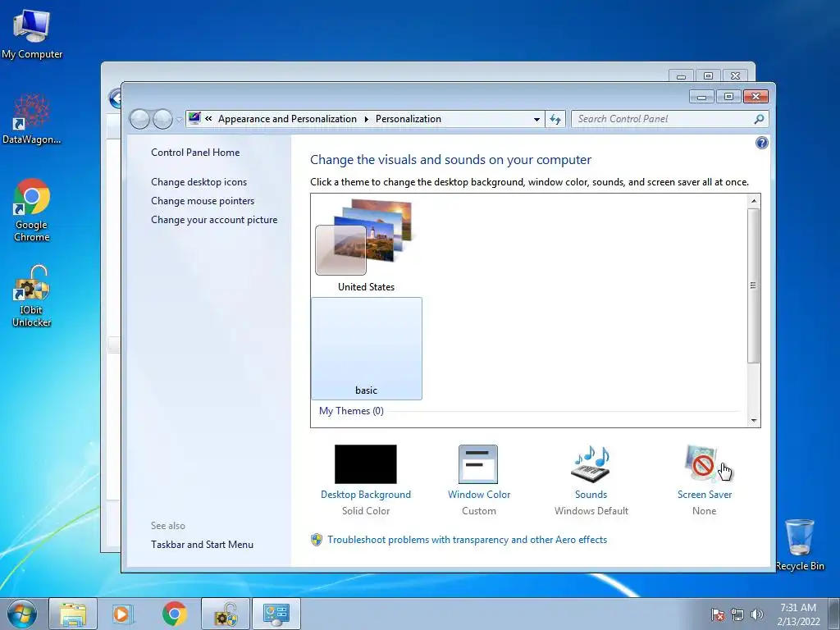Expand the arrow after Appearance and Personalization
This screenshot has height=630, width=840.
point(367,119)
